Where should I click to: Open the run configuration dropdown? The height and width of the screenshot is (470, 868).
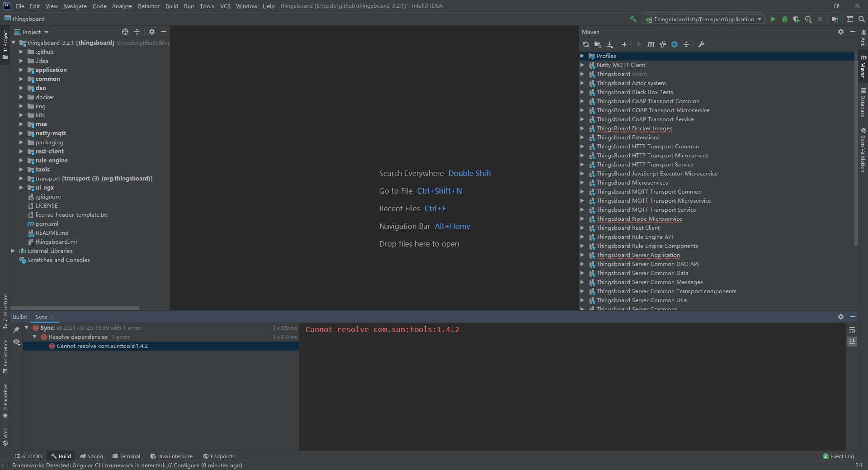[x=703, y=19]
